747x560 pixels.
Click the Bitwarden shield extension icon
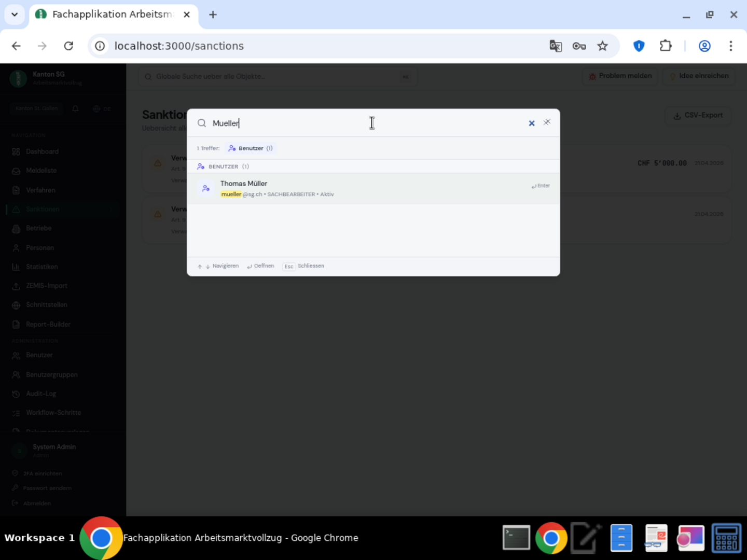pyautogui.click(x=639, y=46)
